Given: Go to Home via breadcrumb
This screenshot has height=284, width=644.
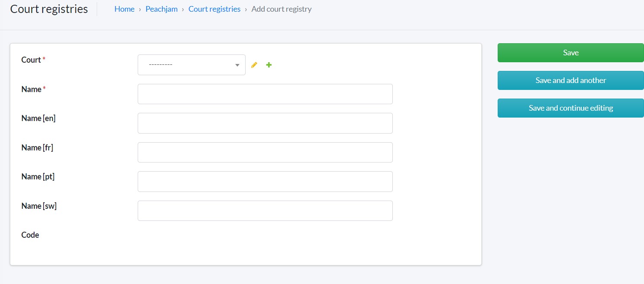Looking at the screenshot, I should click(124, 9).
